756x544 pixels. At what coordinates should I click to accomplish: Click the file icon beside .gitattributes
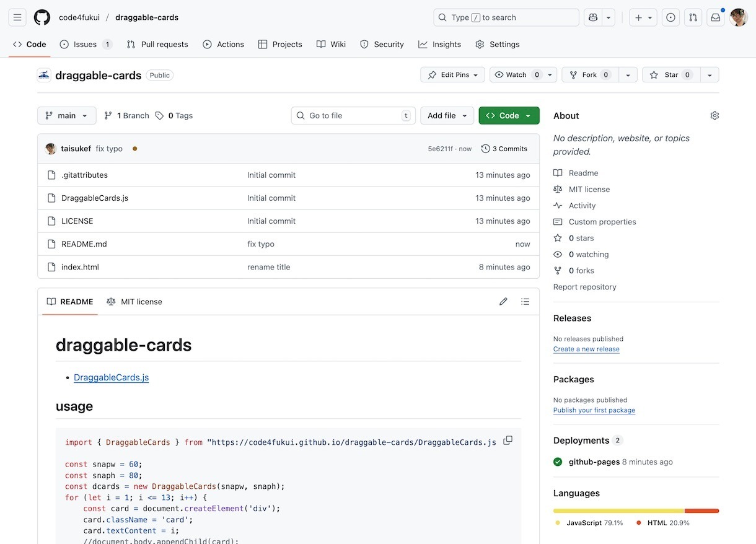pos(52,175)
